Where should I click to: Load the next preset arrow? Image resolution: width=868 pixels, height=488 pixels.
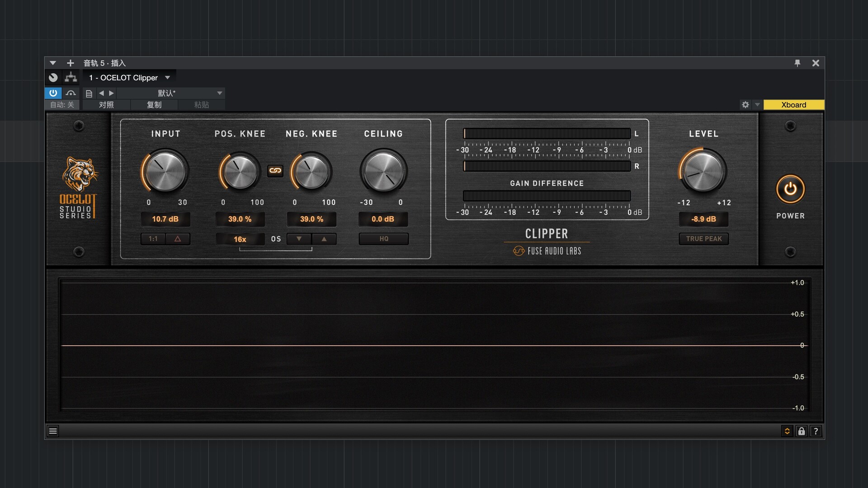point(111,93)
